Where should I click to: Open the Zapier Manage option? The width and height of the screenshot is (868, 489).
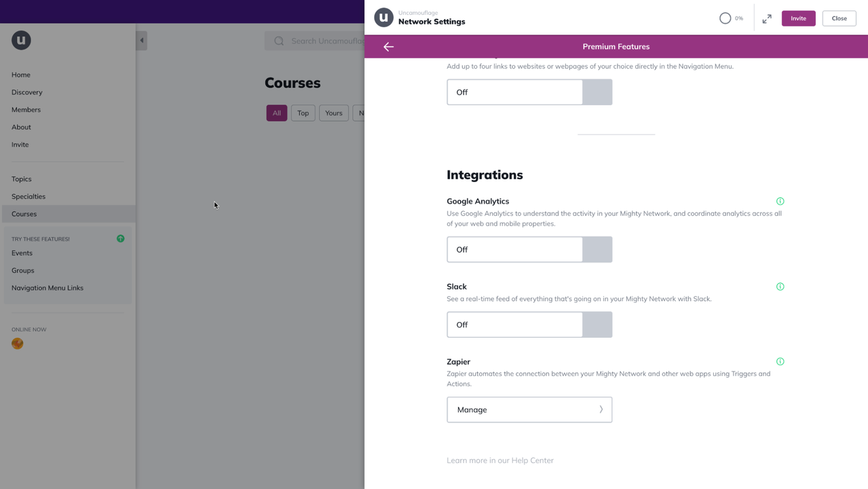pos(529,410)
